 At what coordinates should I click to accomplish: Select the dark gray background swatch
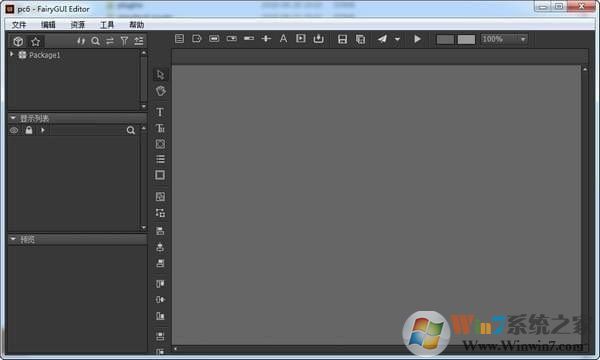point(445,39)
